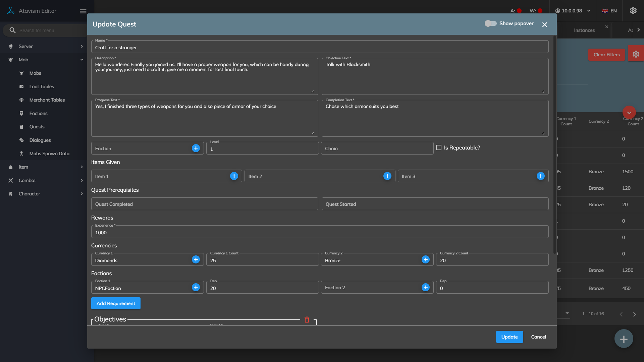The height and width of the screenshot is (362, 644).
Task: Click the plus icon in Faction field
Action: (196, 148)
